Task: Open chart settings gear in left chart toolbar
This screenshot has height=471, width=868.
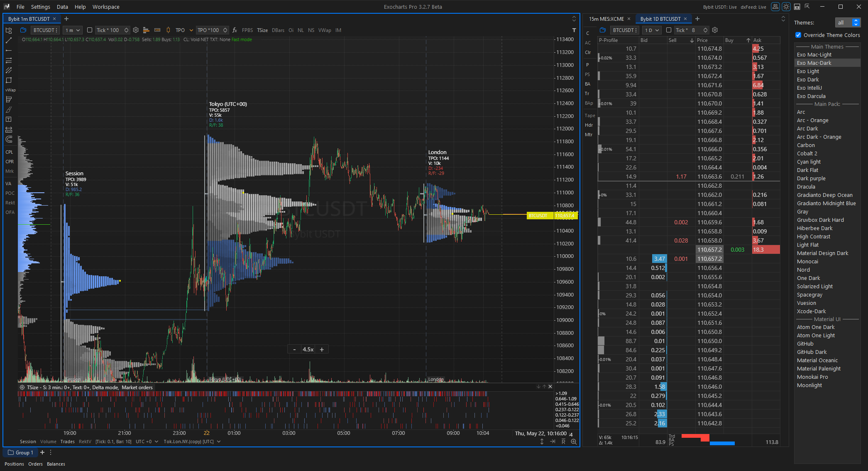Action: 136,30
